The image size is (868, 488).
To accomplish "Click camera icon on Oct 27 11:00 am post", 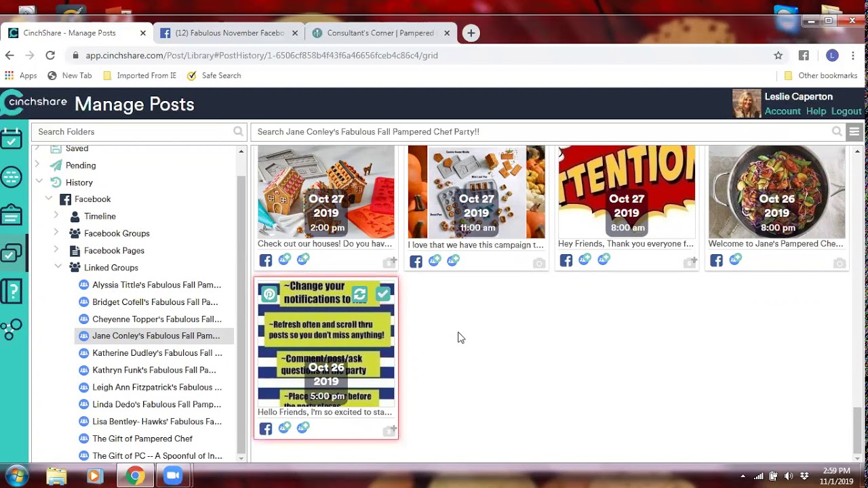I will pyautogui.click(x=539, y=263).
